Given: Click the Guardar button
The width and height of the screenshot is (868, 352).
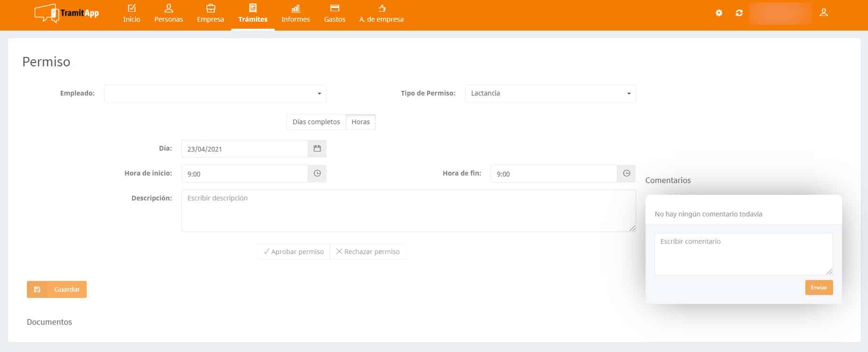Looking at the screenshot, I should click(x=57, y=289).
